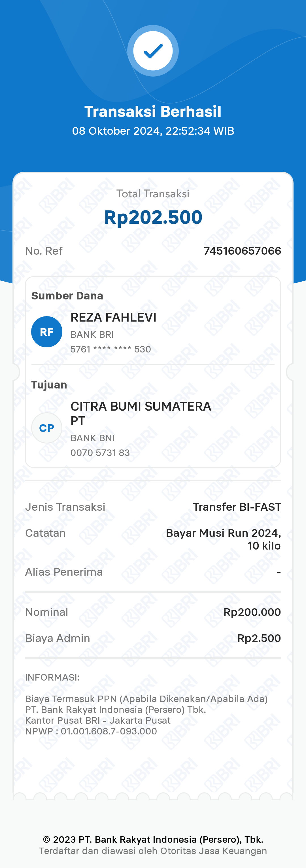
Task: Tap the copyright footer PT. Bank Rakyat Indonesia
Action: coord(153,839)
